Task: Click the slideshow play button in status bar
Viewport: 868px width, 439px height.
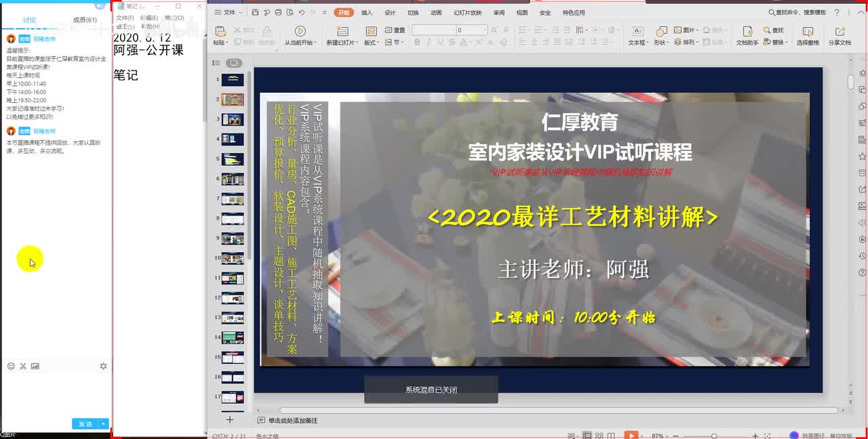Action: [x=631, y=436]
